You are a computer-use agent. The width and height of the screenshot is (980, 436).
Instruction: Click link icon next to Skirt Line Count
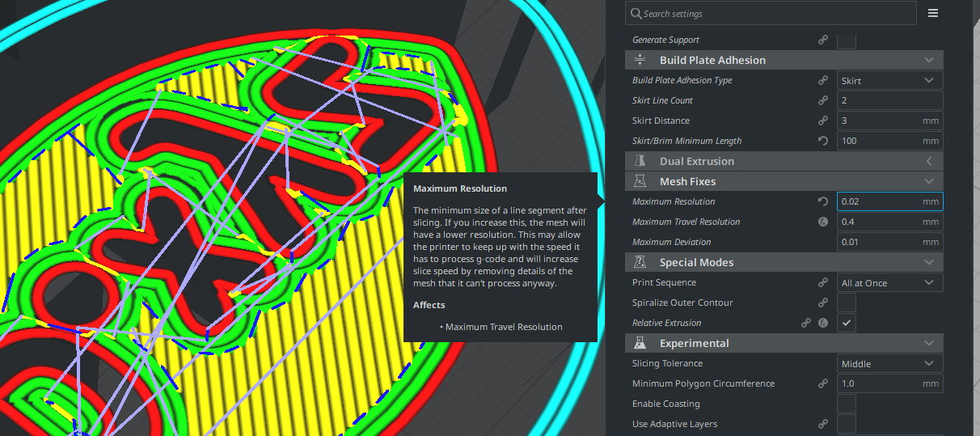823,100
